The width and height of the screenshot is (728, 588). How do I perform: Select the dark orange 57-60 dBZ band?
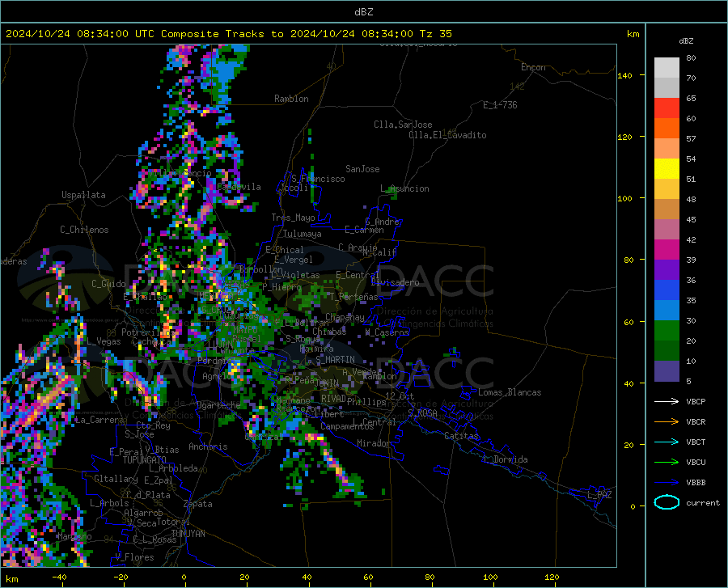(667, 129)
